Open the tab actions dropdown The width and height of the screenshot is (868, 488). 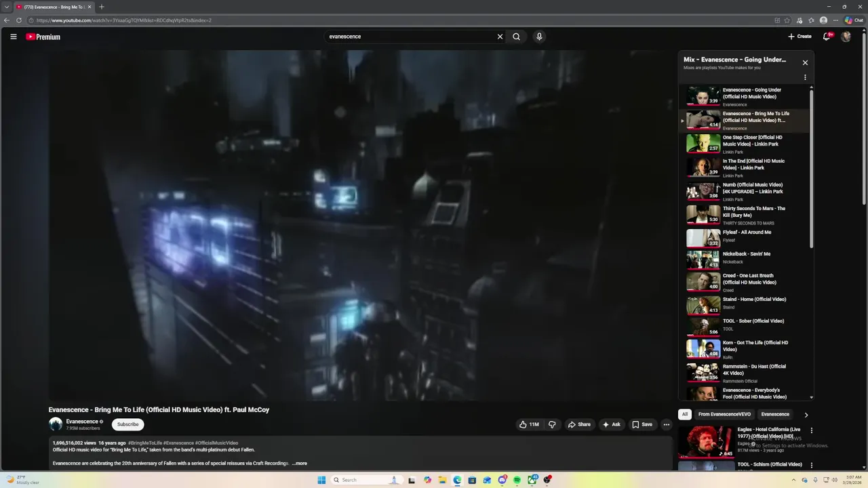[x=6, y=7]
